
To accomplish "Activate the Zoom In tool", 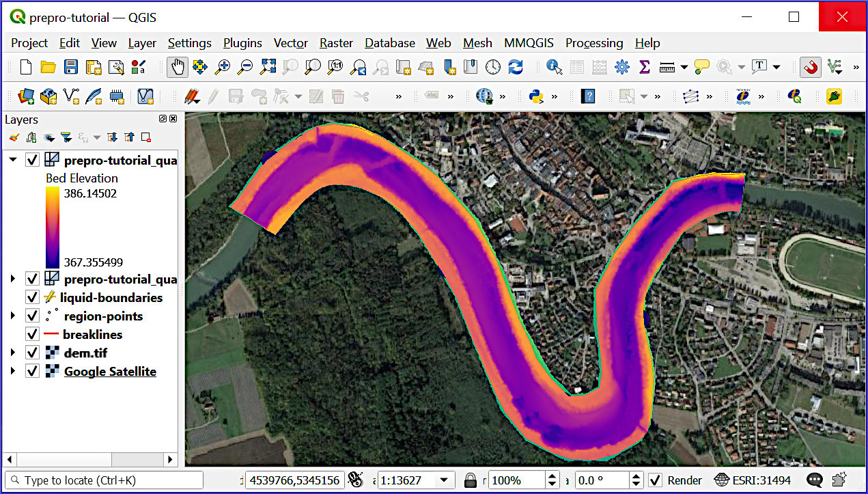I will coord(222,67).
